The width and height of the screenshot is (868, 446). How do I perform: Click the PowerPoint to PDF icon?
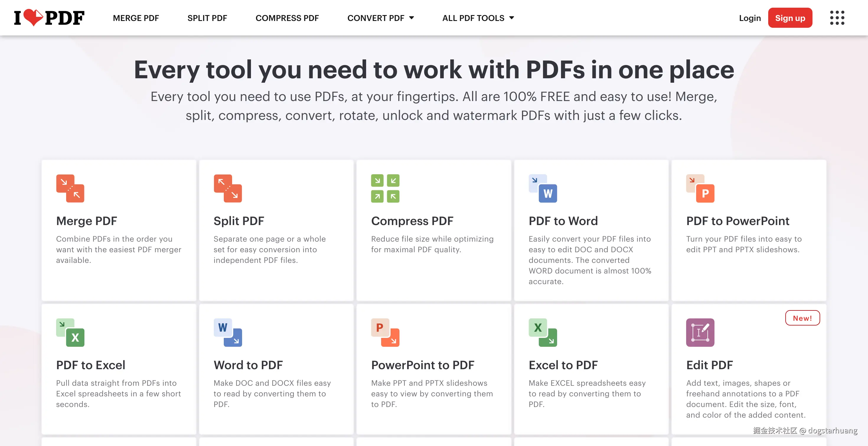click(385, 332)
